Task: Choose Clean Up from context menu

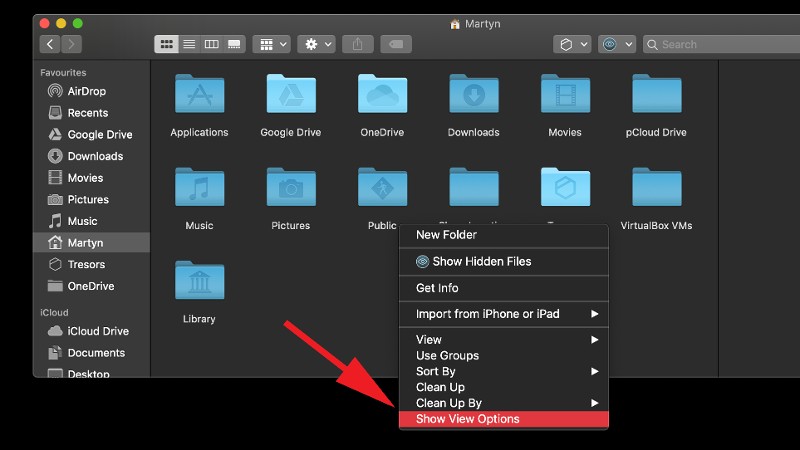Action: tap(504, 387)
